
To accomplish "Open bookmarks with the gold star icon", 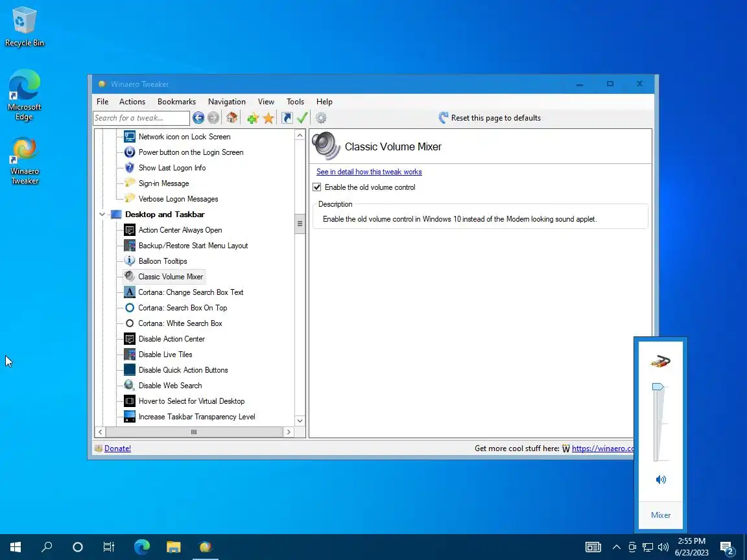I will tap(268, 117).
